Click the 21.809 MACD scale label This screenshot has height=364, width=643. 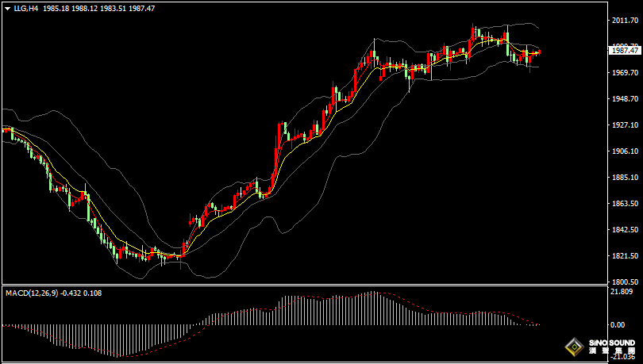click(622, 292)
